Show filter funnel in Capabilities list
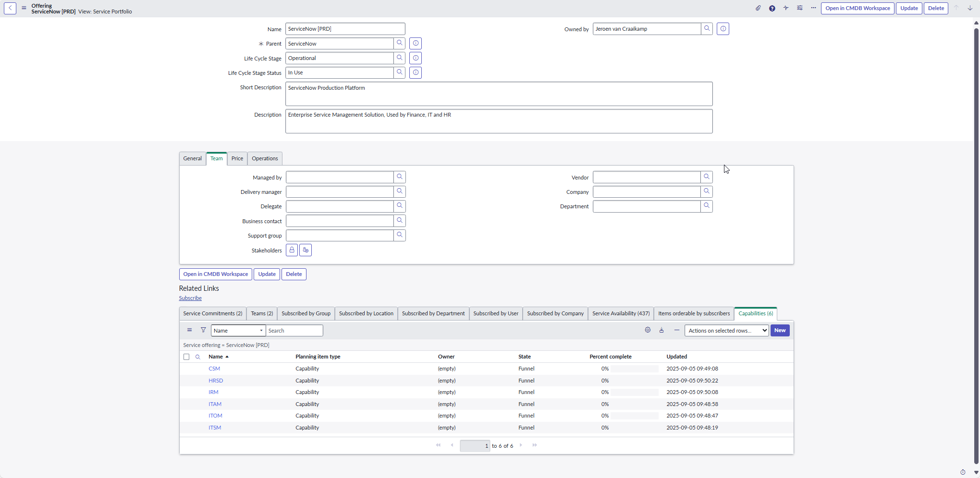This screenshot has width=980, height=478. click(x=203, y=330)
